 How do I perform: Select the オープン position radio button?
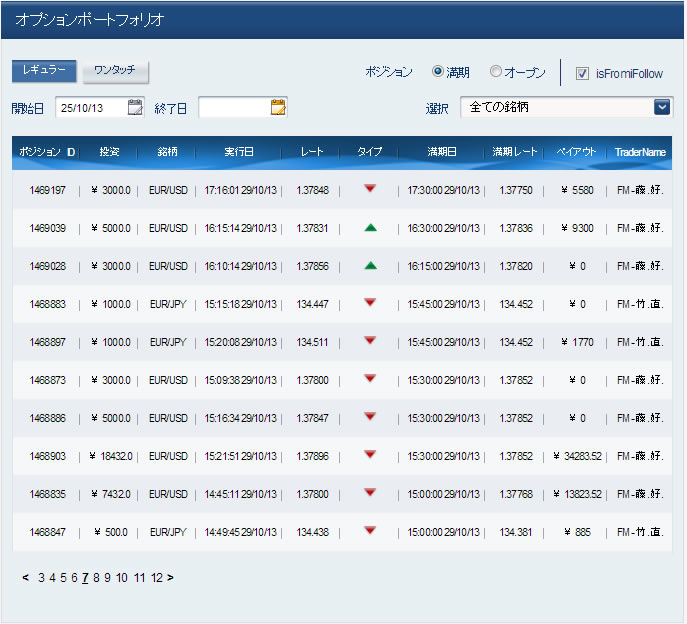click(496, 71)
